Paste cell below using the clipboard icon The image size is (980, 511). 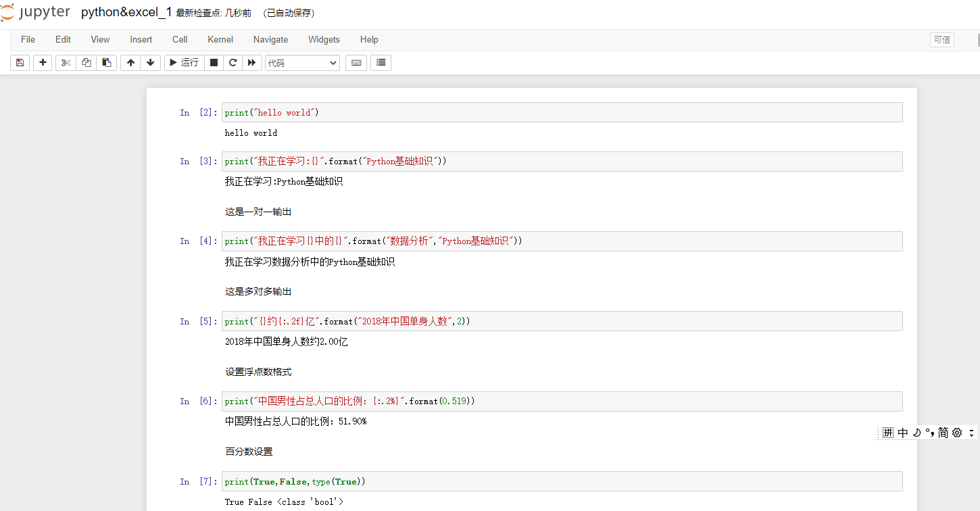[106, 63]
